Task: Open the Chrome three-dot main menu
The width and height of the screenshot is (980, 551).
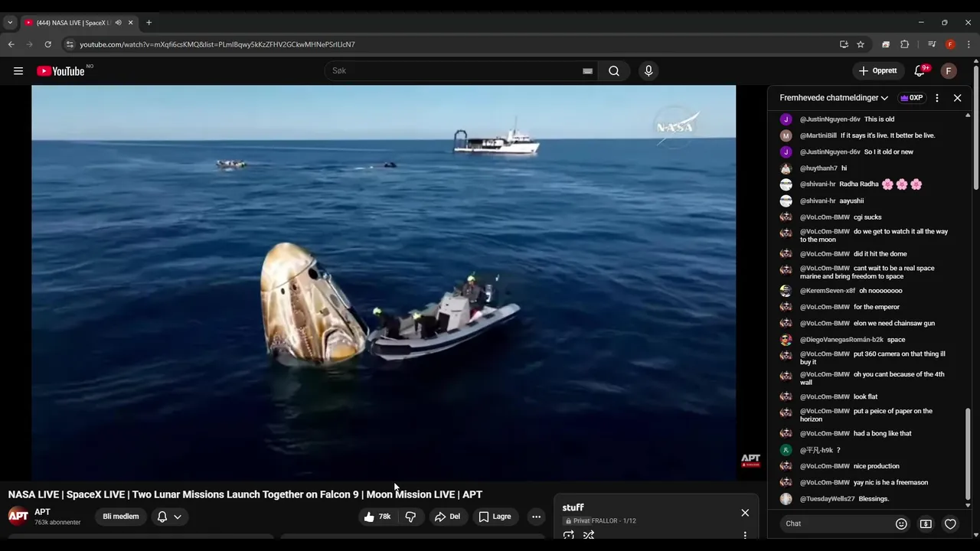Action: [969, 44]
